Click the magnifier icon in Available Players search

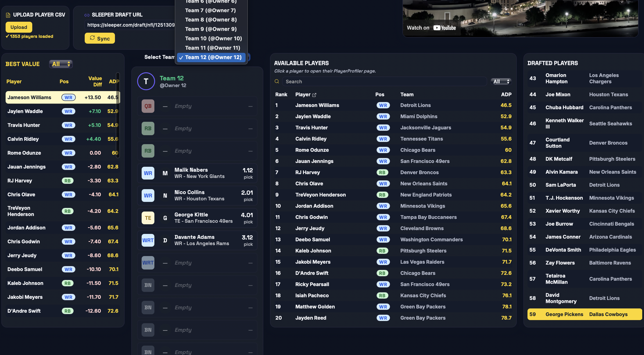pyautogui.click(x=277, y=81)
